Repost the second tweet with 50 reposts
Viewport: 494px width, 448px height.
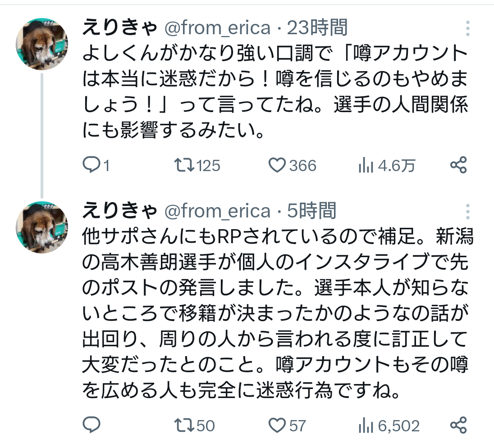pos(184,425)
